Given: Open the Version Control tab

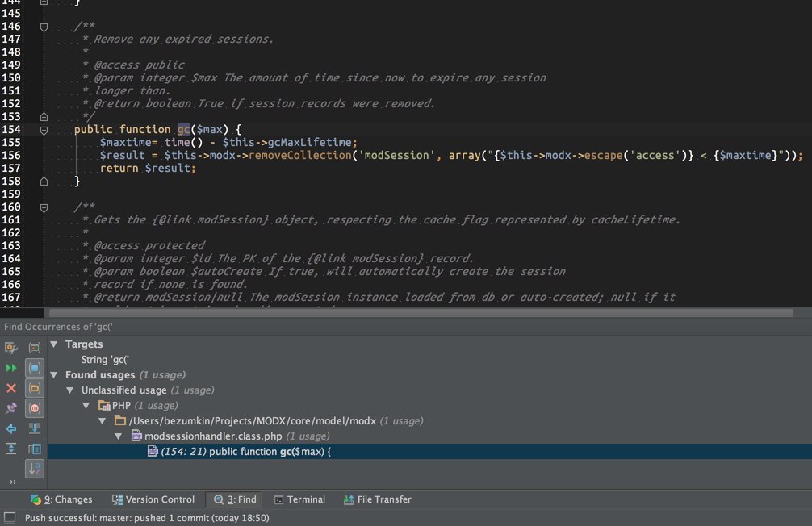Looking at the screenshot, I should [153, 499].
